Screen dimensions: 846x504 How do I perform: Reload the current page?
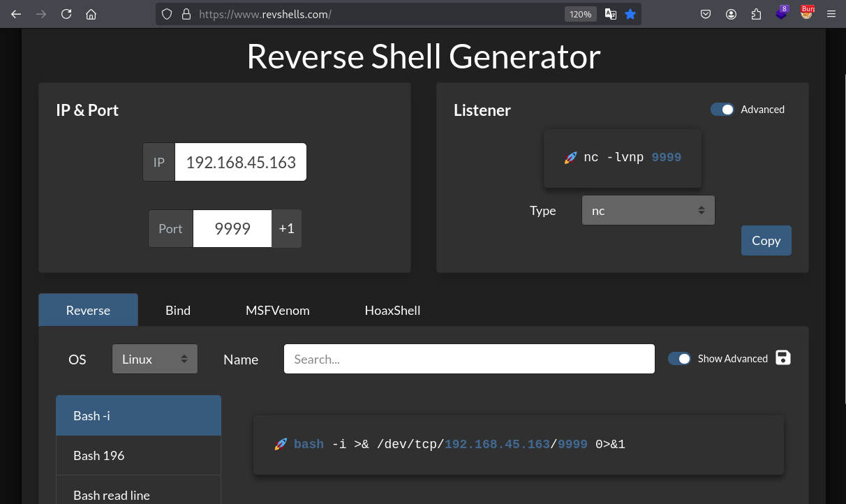pos(66,14)
